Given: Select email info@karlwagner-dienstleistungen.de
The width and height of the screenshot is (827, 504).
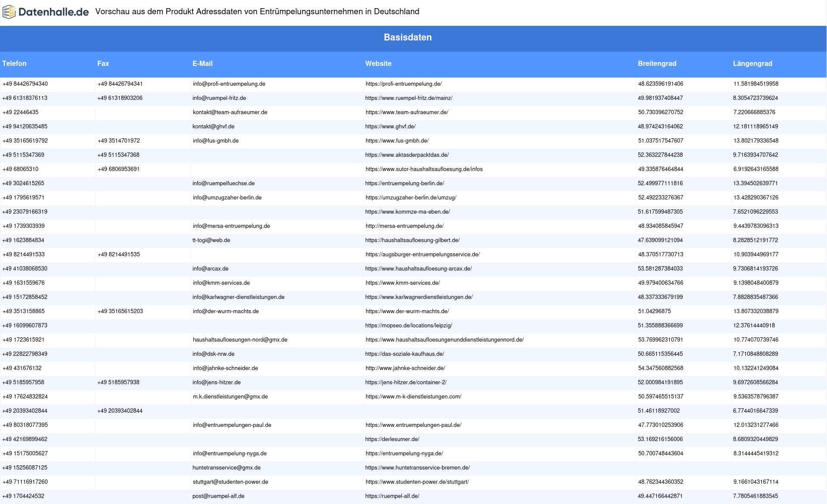Looking at the screenshot, I should (x=239, y=297).
